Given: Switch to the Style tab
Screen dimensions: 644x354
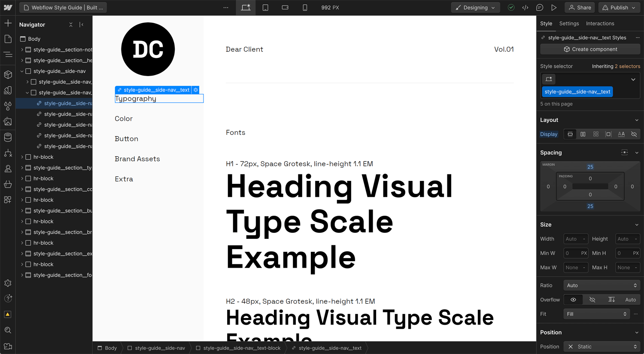Looking at the screenshot, I should coord(546,24).
